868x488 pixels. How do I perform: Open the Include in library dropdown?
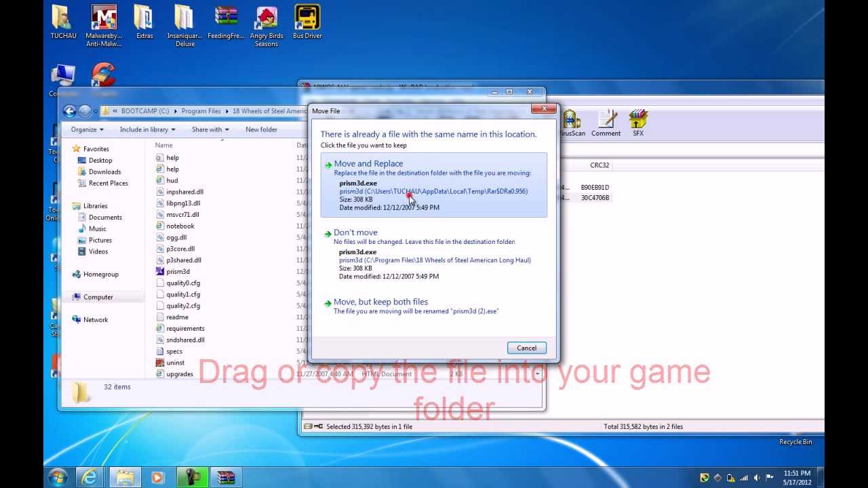[x=148, y=129]
